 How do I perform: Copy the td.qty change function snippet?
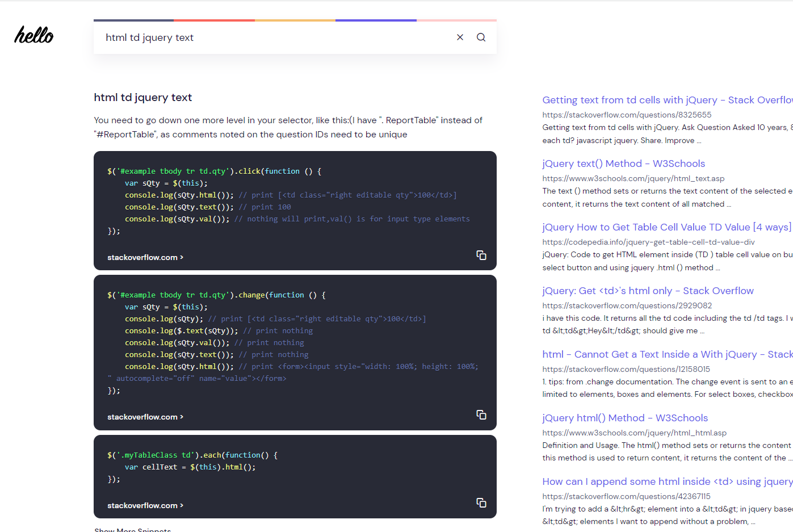coord(481,415)
